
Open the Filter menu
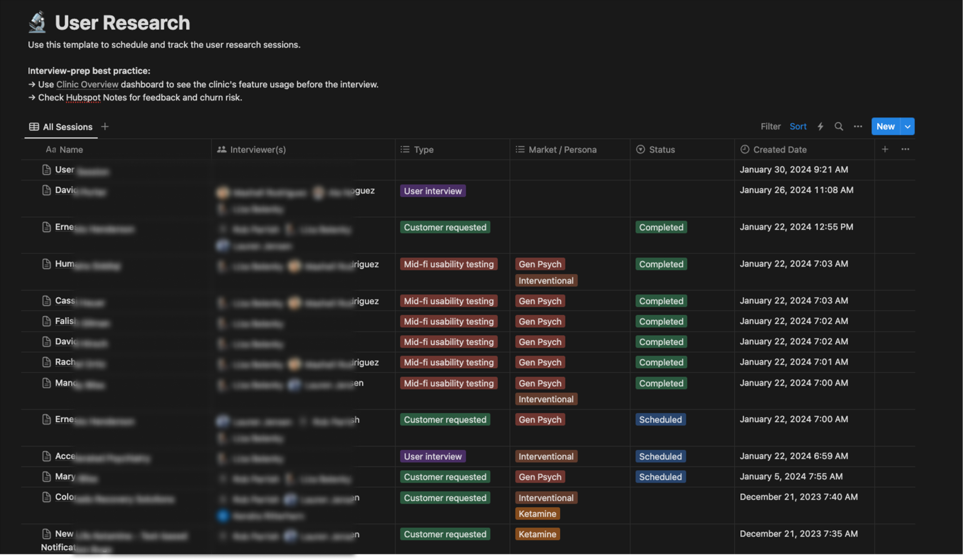tap(770, 126)
